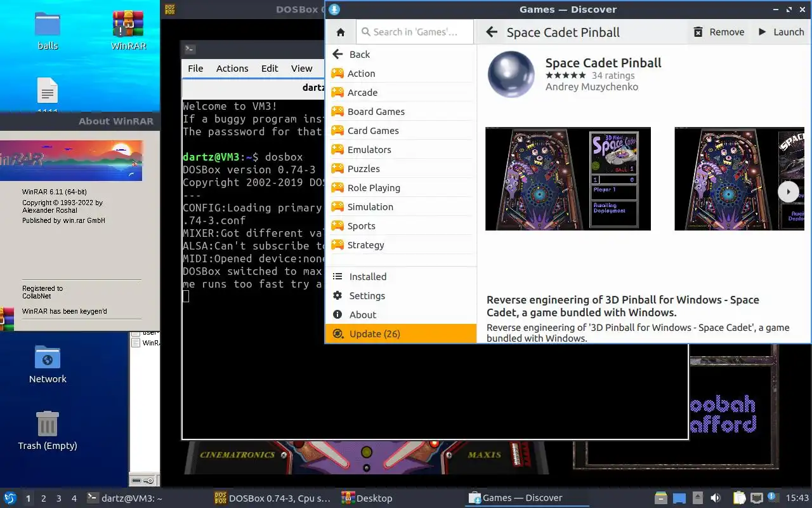Image resolution: width=812 pixels, height=508 pixels.
Task: Click the show desktop tray icon
Action: coord(679,498)
